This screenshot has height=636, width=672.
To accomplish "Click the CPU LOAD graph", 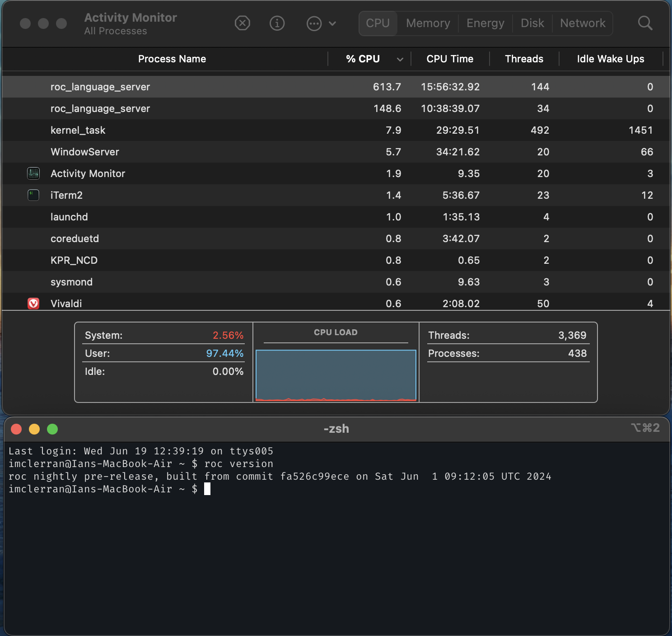I will 336,375.
